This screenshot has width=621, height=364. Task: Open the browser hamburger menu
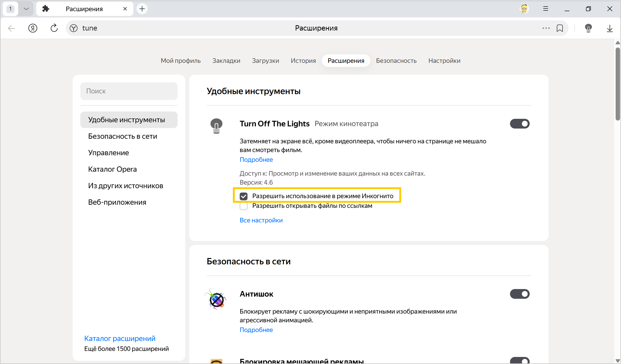546,9
